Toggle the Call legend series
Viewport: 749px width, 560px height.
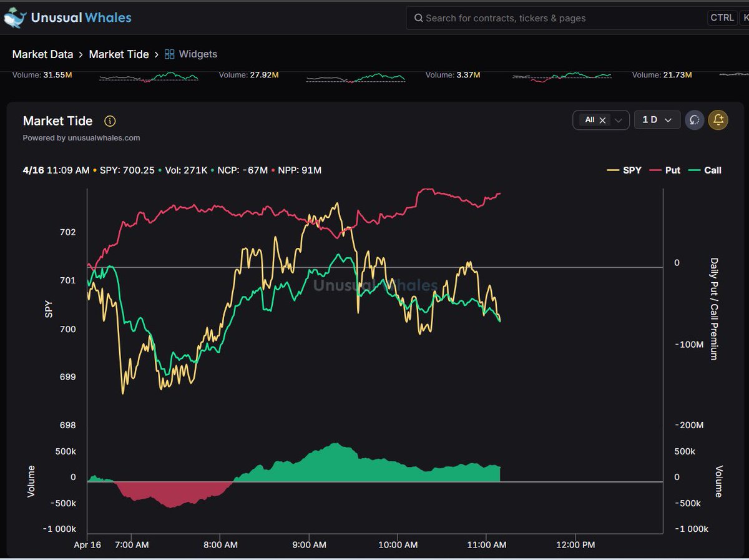704,170
